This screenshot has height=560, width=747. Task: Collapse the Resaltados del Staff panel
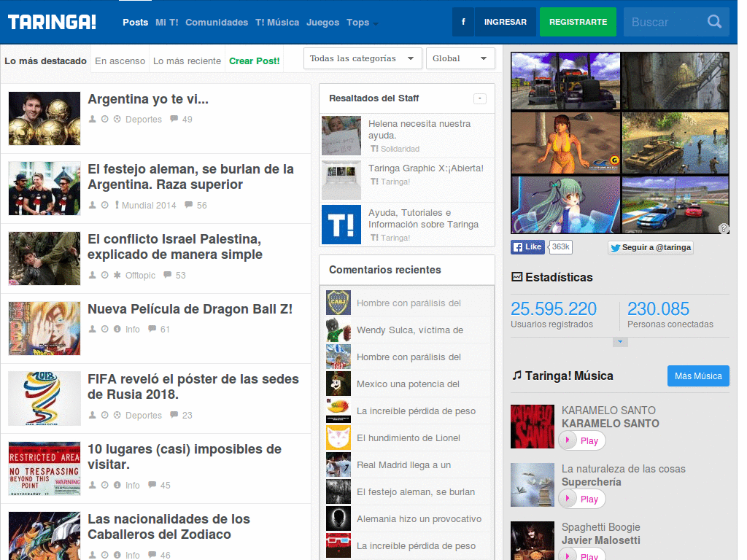coord(480,98)
